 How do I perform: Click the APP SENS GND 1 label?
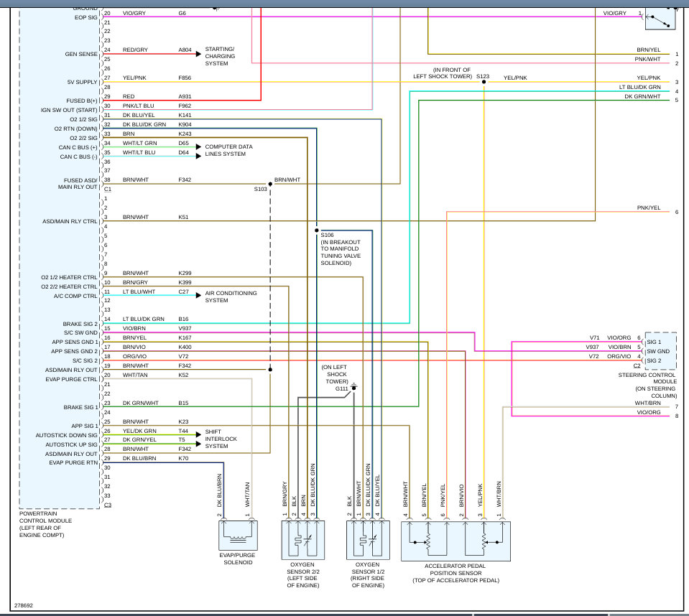[x=75, y=342]
